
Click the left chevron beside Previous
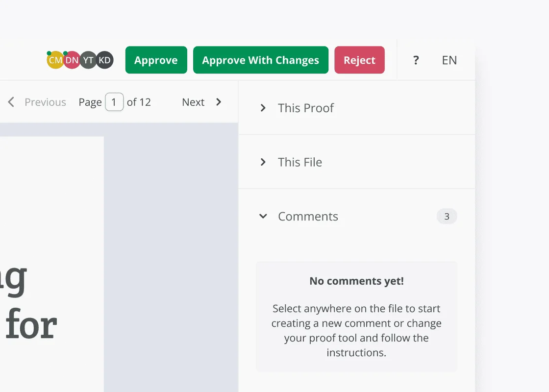(x=11, y=102)
